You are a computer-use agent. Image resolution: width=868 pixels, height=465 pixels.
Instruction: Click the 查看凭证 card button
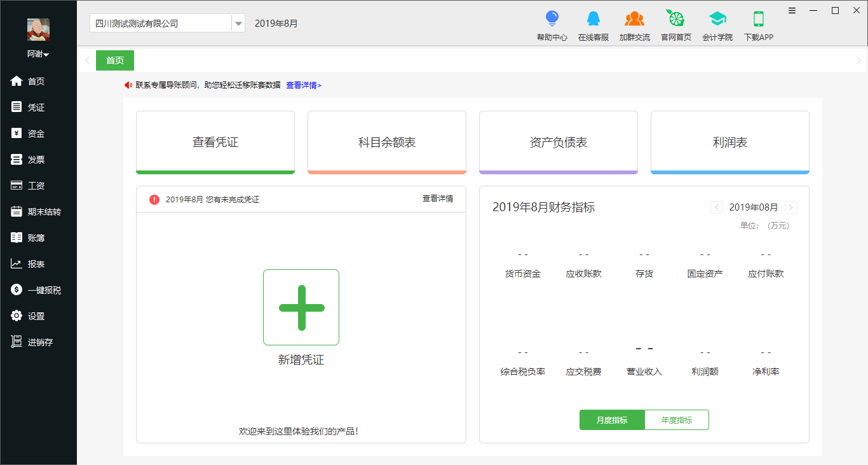point(215,142)
